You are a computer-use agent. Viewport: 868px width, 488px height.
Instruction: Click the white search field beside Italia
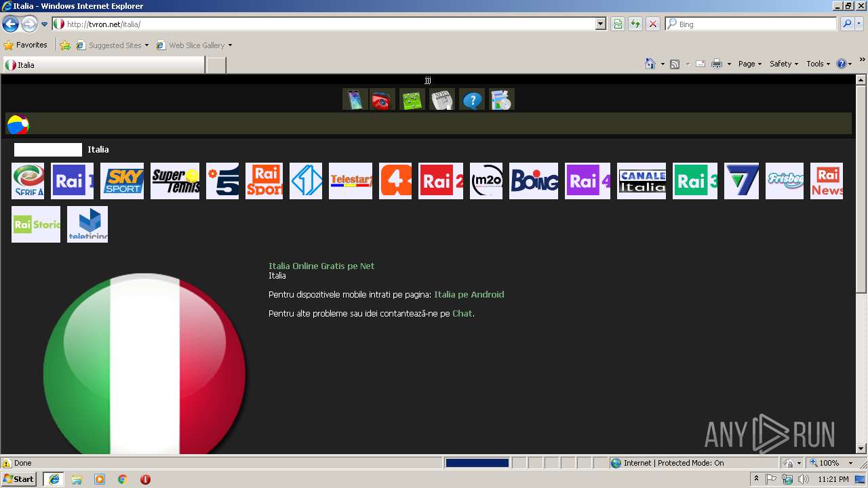[48, 150]
